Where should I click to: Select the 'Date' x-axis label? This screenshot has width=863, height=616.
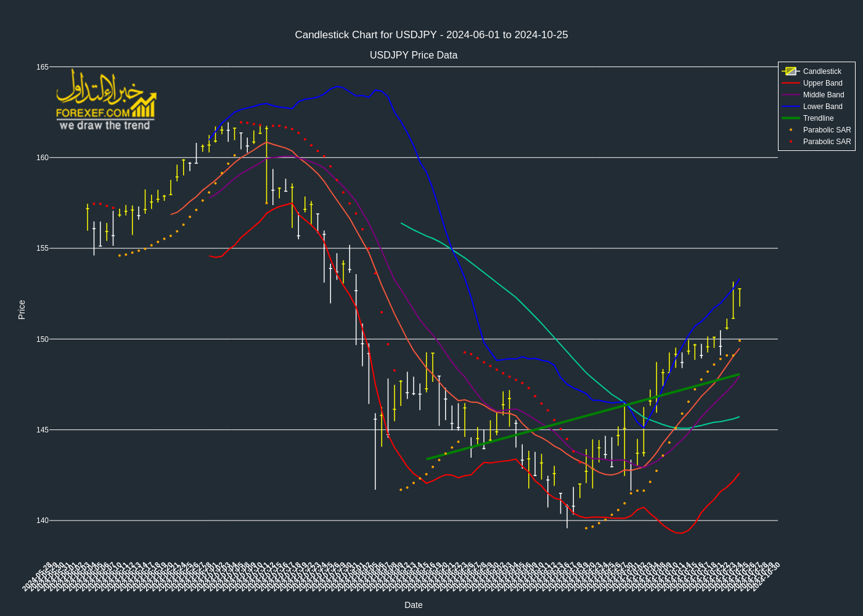point(414,605)
